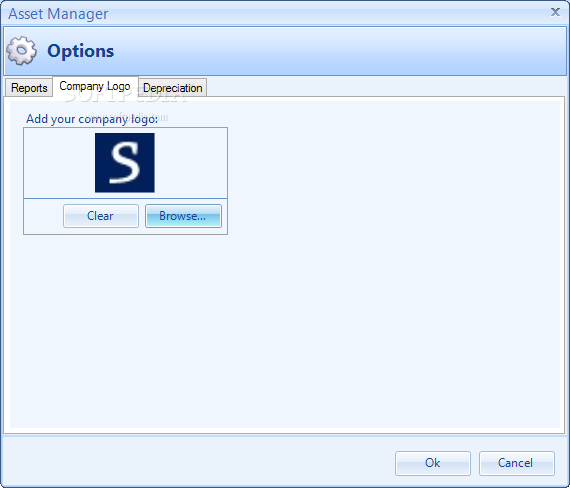Screen dimensions: 570x488
Task: Click the 'Add your company logo:' label
Action: click(x=92, y=119)
